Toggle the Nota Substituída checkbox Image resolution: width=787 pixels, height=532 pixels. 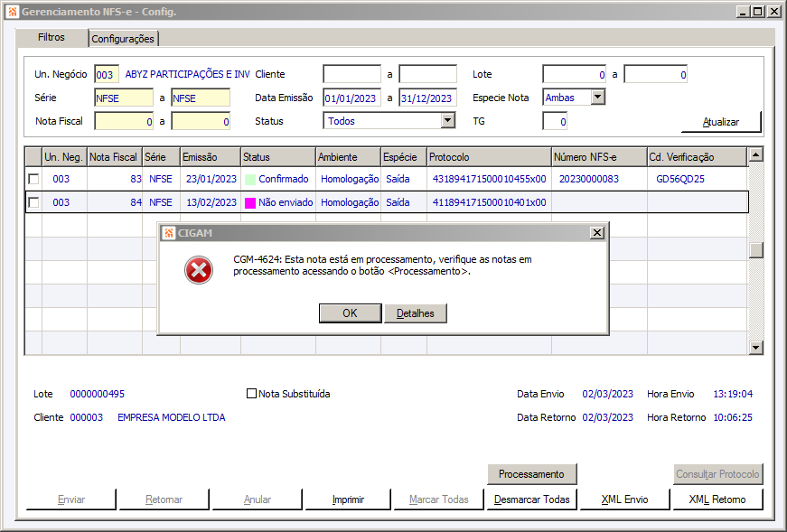click(x=251, y=394)
